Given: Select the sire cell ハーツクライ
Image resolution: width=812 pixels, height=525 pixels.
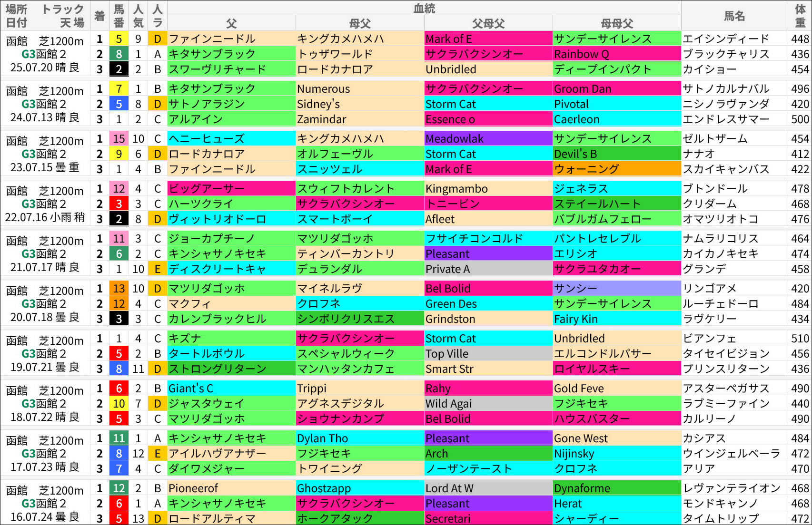Looking at the screenshot, I should tap(231, 204).
